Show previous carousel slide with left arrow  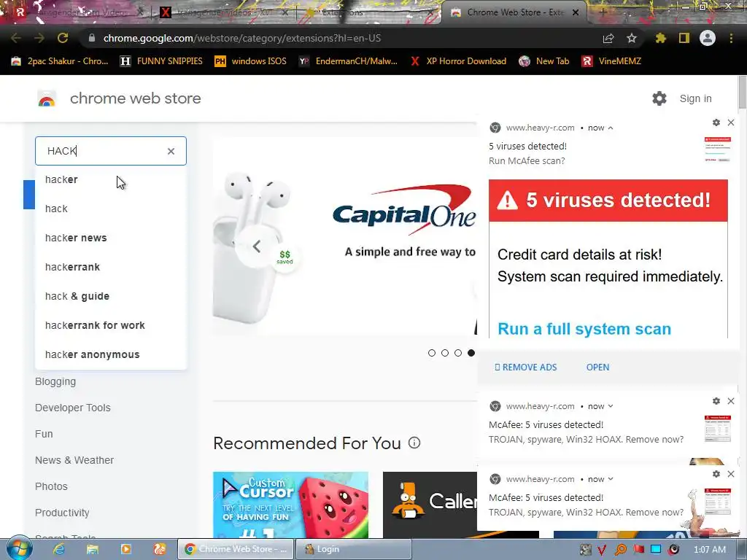click(257, 246)
